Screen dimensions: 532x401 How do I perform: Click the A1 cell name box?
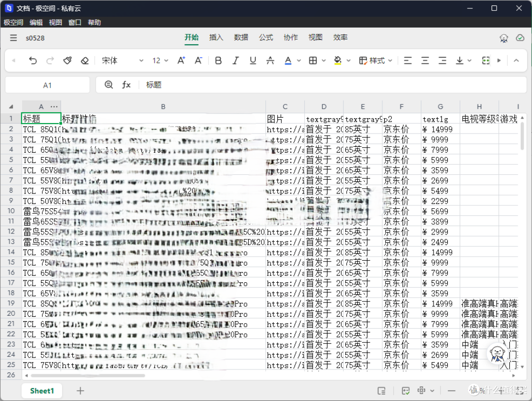47,85
